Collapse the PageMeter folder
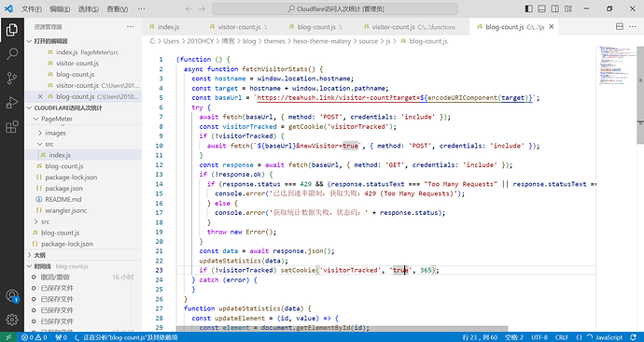 pos(36,119)
